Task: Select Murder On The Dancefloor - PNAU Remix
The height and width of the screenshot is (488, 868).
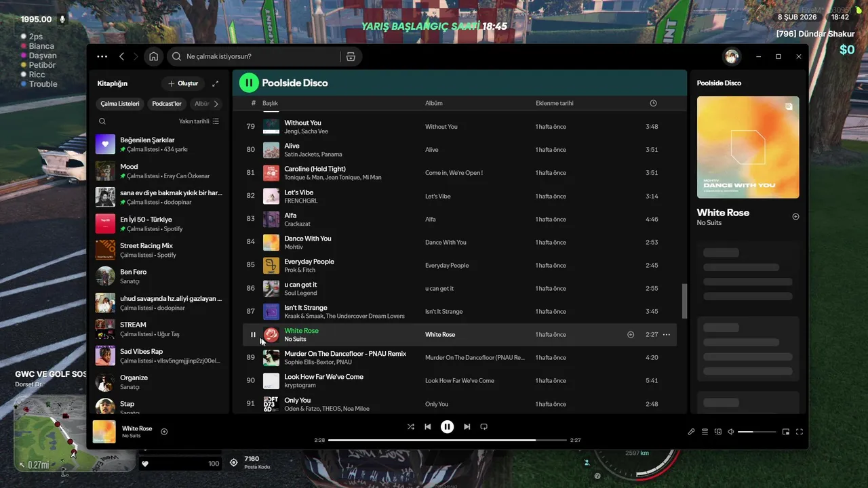Action: click(x=345, y=354)
